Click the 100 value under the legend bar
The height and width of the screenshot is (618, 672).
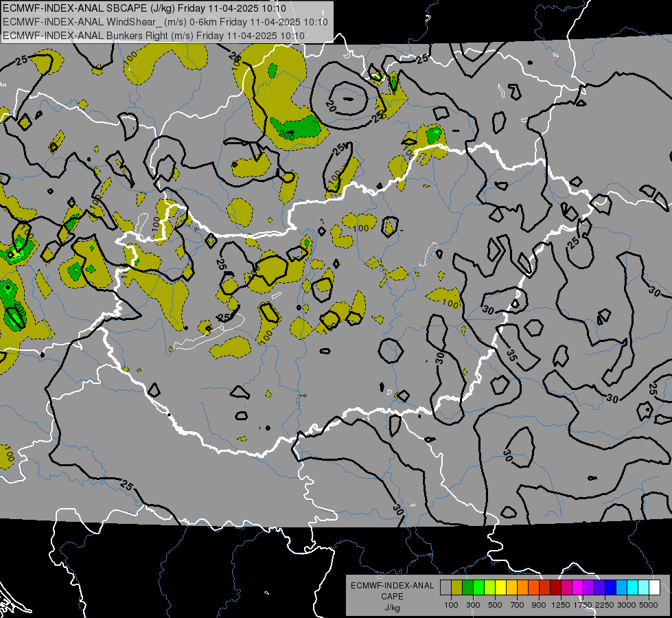451,605
